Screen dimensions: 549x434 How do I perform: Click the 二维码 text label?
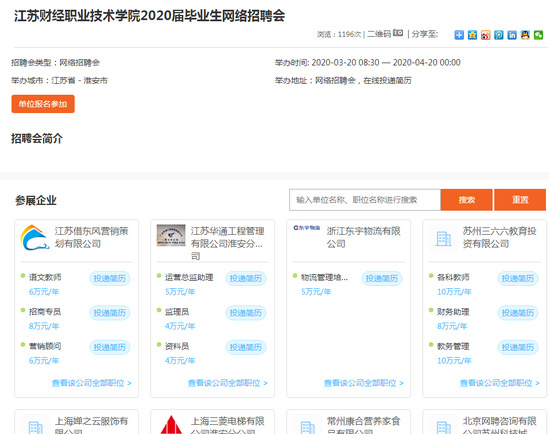point(379,34)
